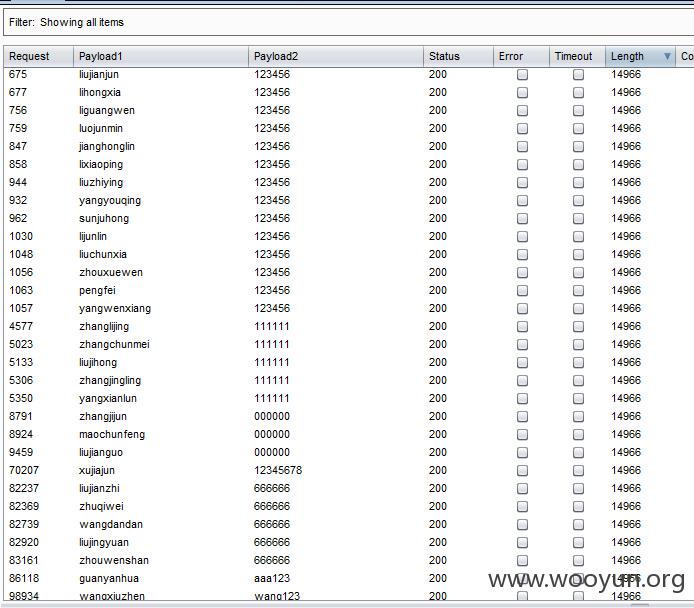694x608 pixels.
Task: Select the wangdandan payload cell
Action: [111, 524]
